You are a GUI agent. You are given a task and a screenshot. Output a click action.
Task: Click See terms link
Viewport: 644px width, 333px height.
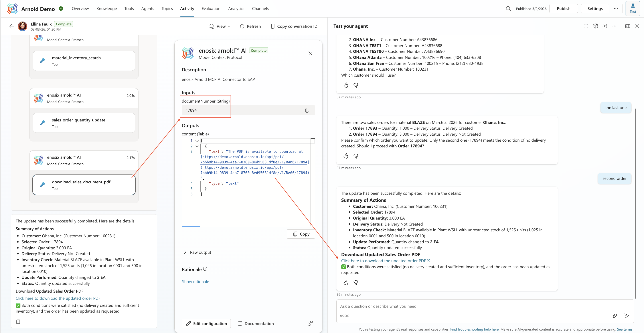click(624, 329)
